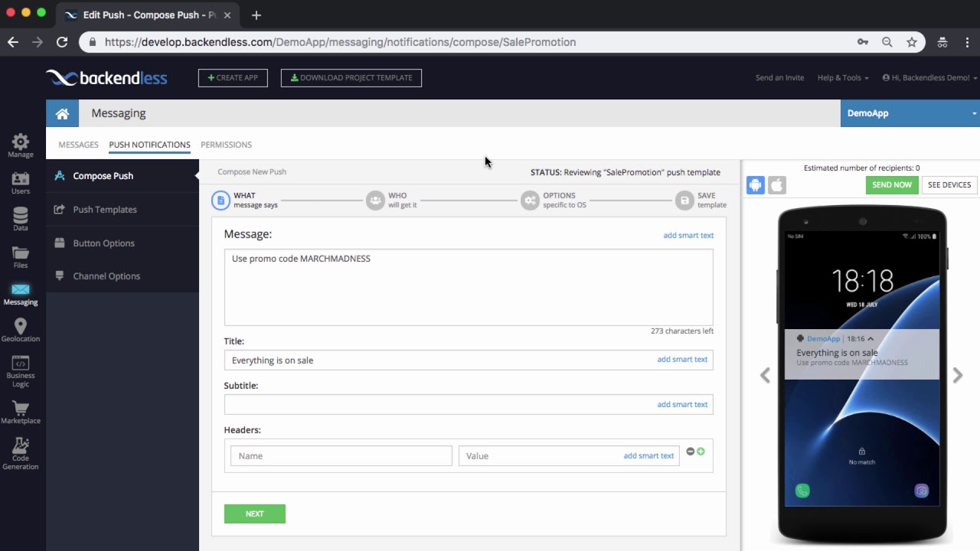Image resolution: width=980 pixels, height=551 pixels.
Task: Click the saved passwords key icon
Action: (863, 42)
